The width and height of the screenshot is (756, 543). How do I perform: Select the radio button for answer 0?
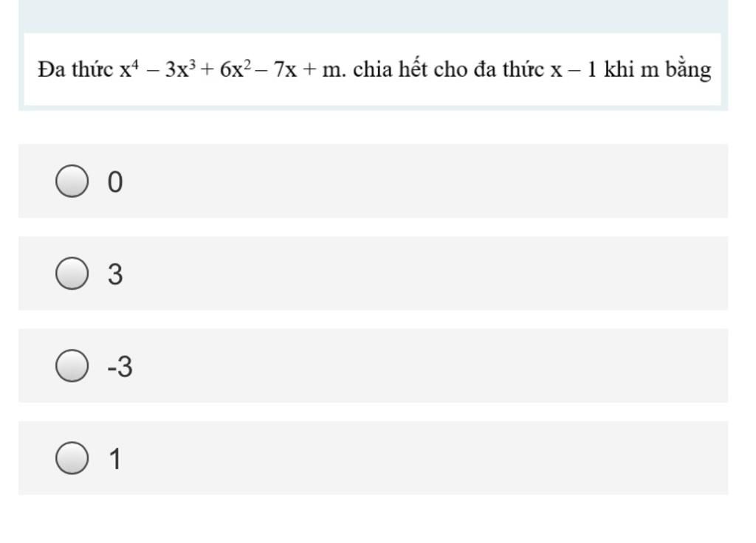tap(72, 181)
